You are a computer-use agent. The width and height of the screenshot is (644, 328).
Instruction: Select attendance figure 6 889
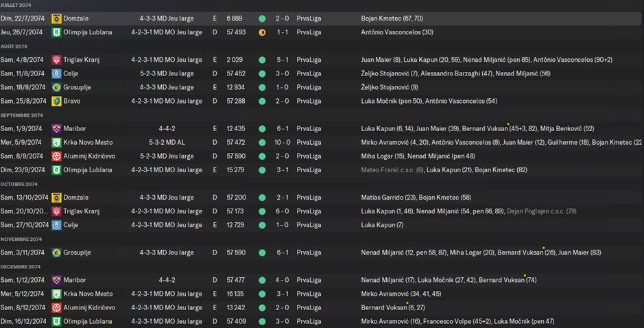(x=235, y=19)
